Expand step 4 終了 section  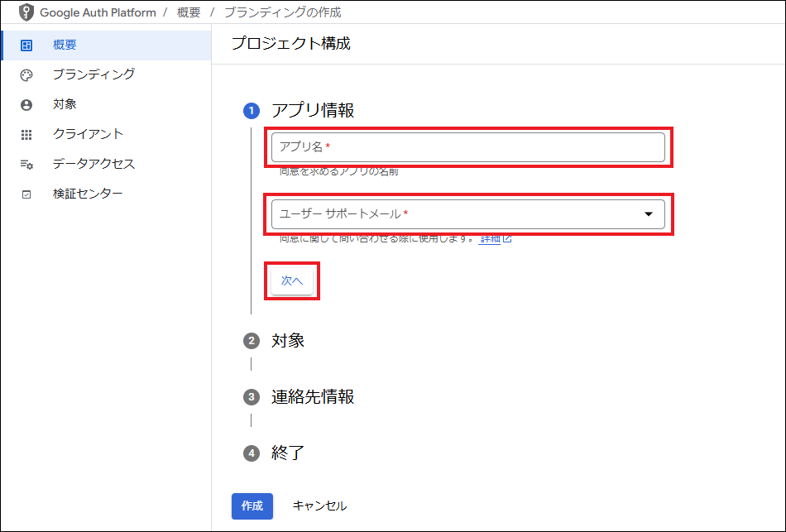(288, 453)
